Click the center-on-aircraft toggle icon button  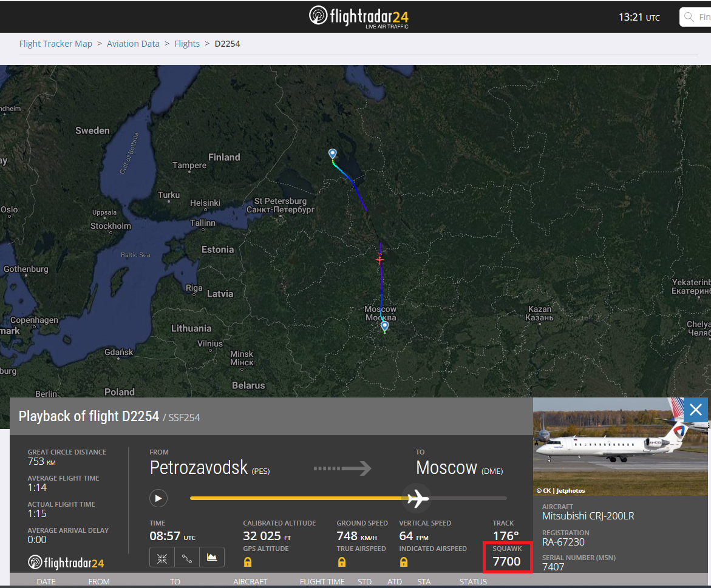pyautogui.click(x=162, y=558)
